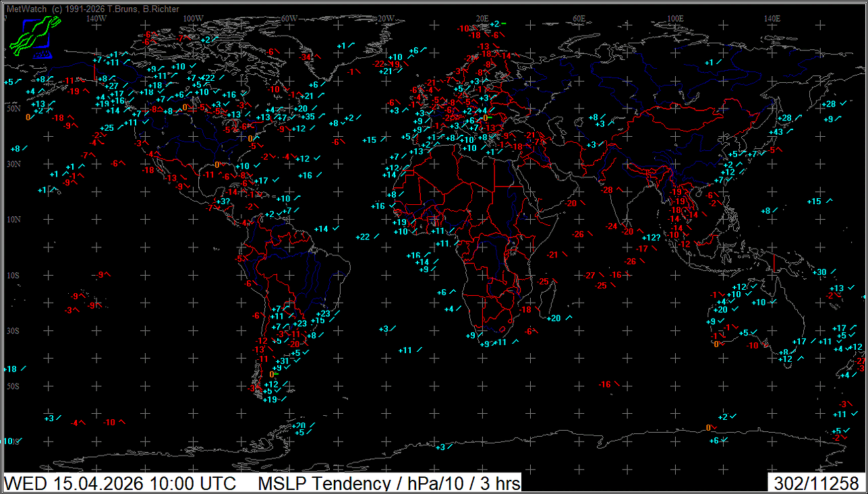Click the orange 0 reading on Antarctica's coast

click(707, 427)
